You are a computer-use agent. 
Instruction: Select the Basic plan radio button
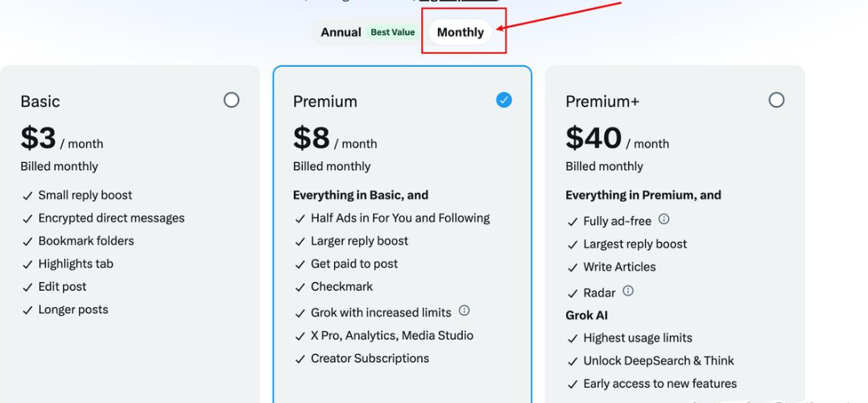[231, 100]
